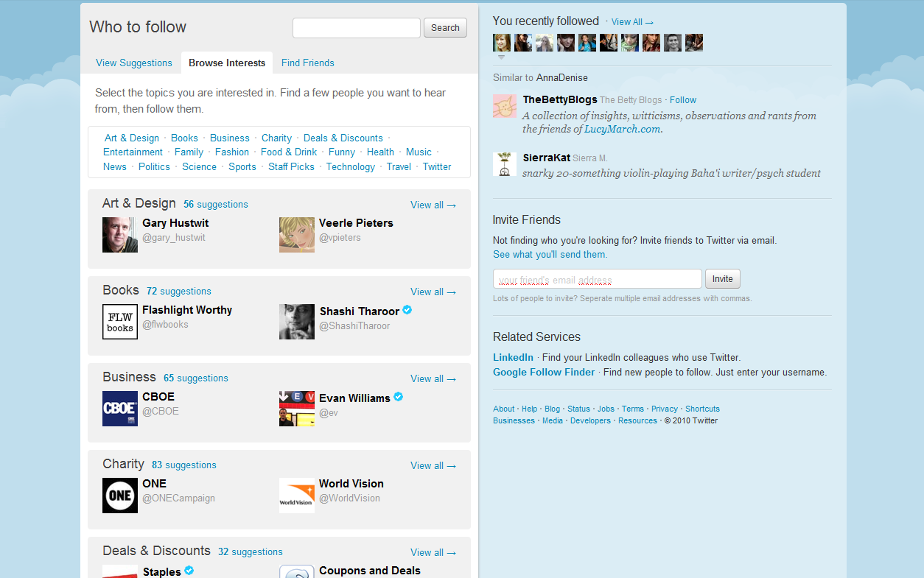Click the Invite button
This screenshot has height=578, width=924.
coord(723,279)
